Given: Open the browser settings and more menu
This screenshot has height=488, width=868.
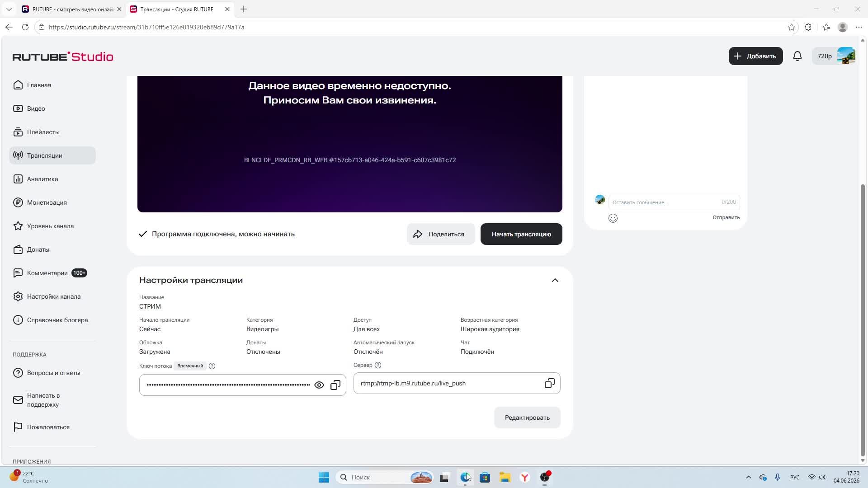Looking at the screenshot, I should pyautogui.click(x=859, y=27).
